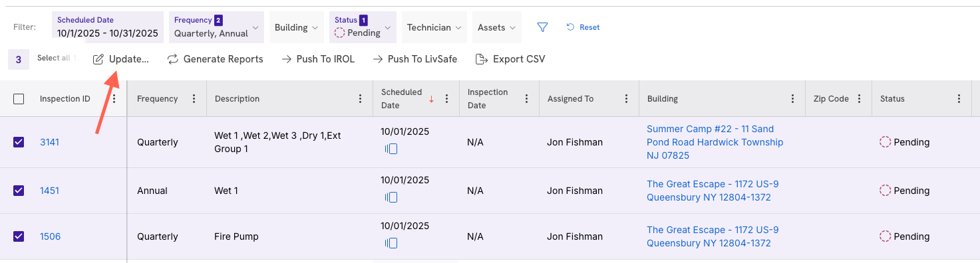Open The Great Escape link in row 1506
This screenshot has height=263, width=980.
713,236
